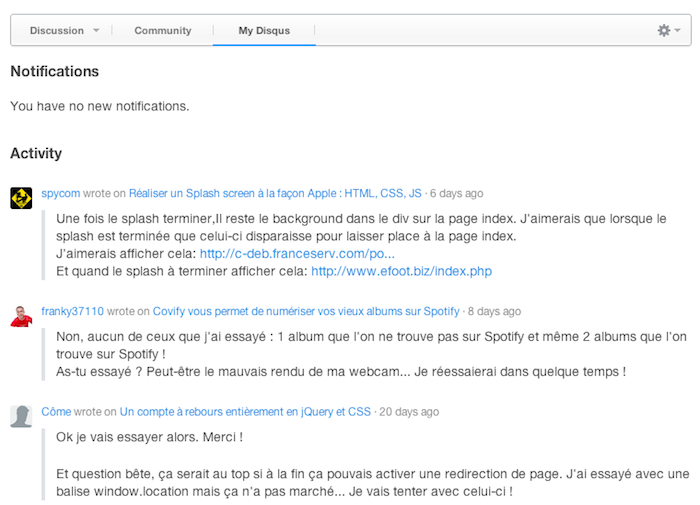Click the '6 days ago' timestamp

click(x=457, y=193)
